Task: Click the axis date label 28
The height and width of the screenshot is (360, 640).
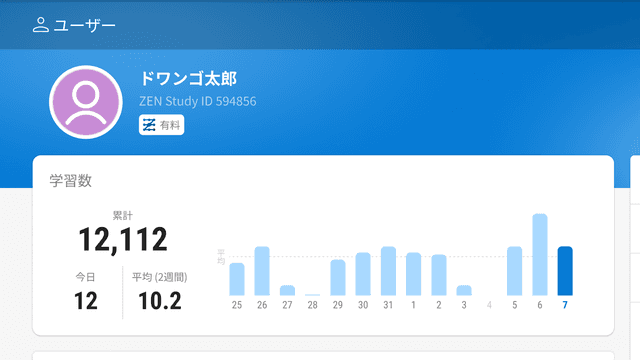Action: coord(313,305)
